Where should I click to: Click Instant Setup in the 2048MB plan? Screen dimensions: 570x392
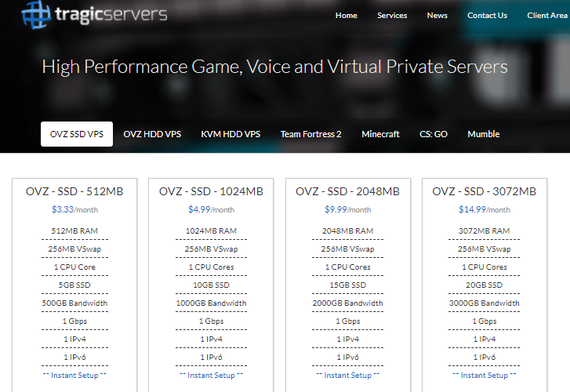(347, 376)
